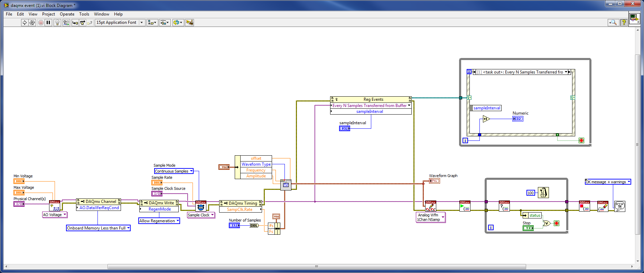Open the OK message + warnings enum

[x=608, y=182]
